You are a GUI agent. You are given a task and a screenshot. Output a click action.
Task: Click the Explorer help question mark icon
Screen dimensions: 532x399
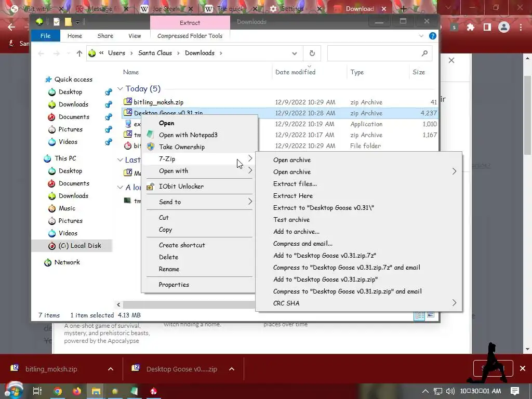tap(433, 36)
